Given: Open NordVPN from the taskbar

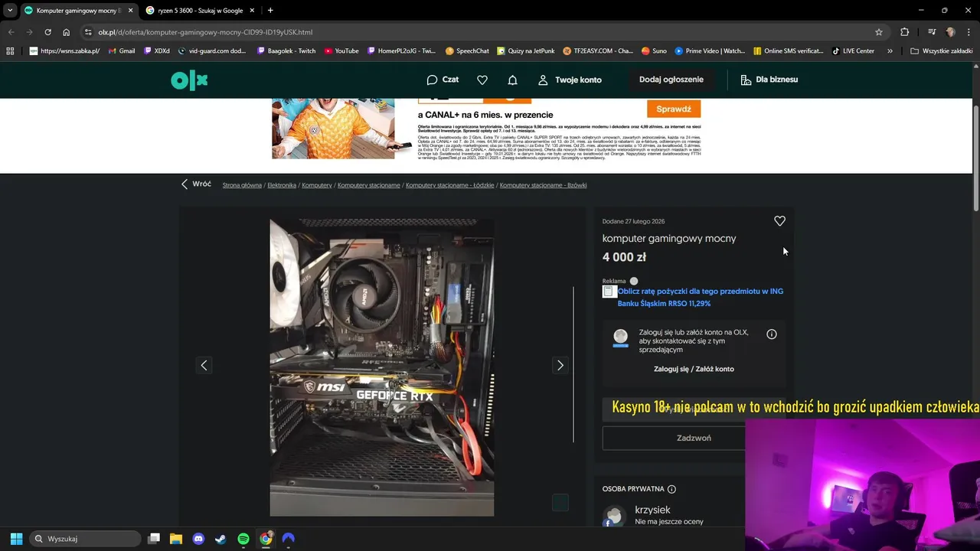Looking at the screenshot, I should 288,539.
